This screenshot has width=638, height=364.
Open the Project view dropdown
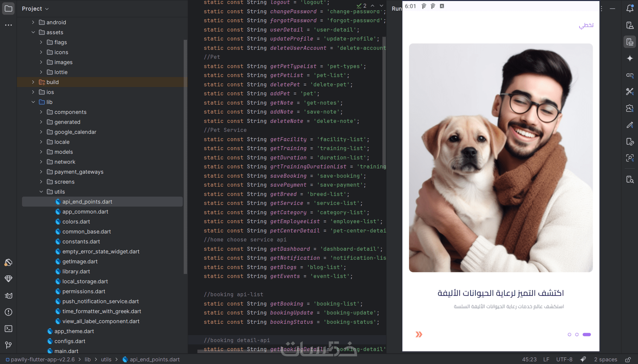click(35, 9)
